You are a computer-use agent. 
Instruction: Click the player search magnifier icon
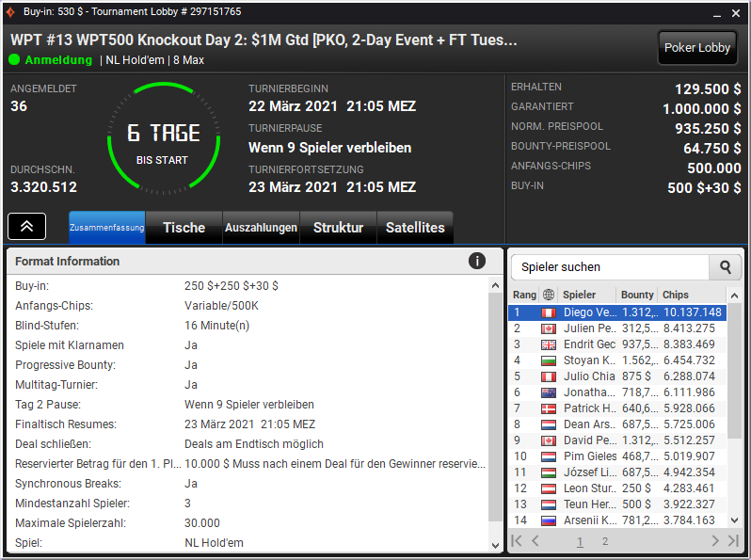pos(726,267)
